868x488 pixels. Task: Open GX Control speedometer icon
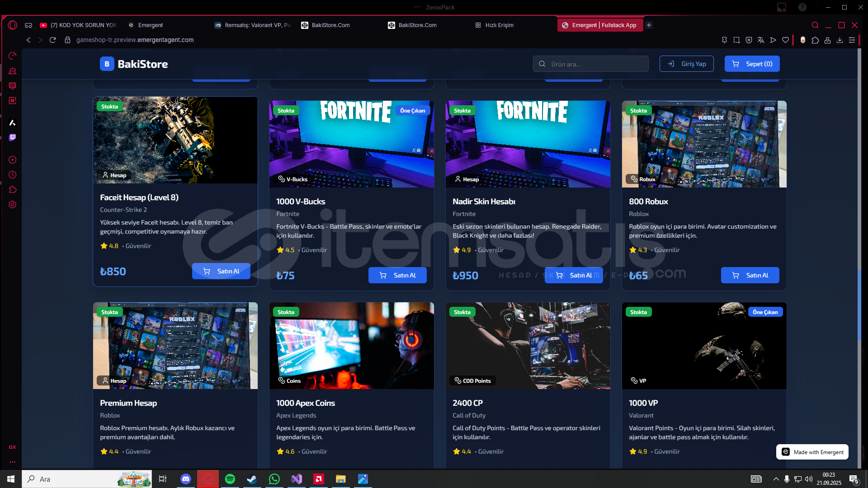click(x=12, y=56)
